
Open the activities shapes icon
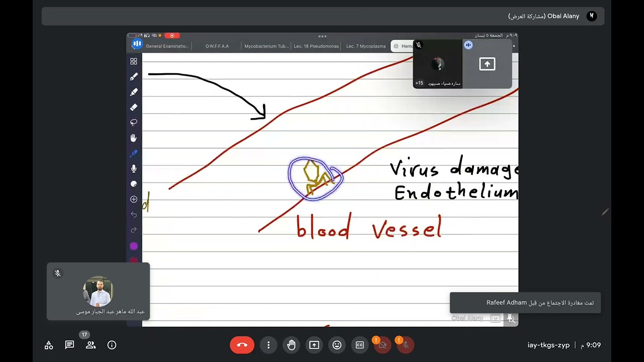pos(49,345)
